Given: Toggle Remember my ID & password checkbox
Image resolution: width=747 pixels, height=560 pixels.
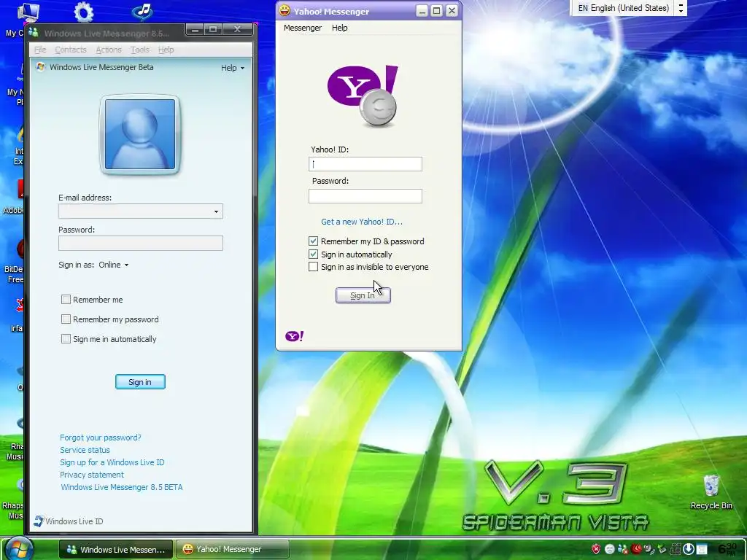Looking at the screenshot, I should [x=313, y=241].
